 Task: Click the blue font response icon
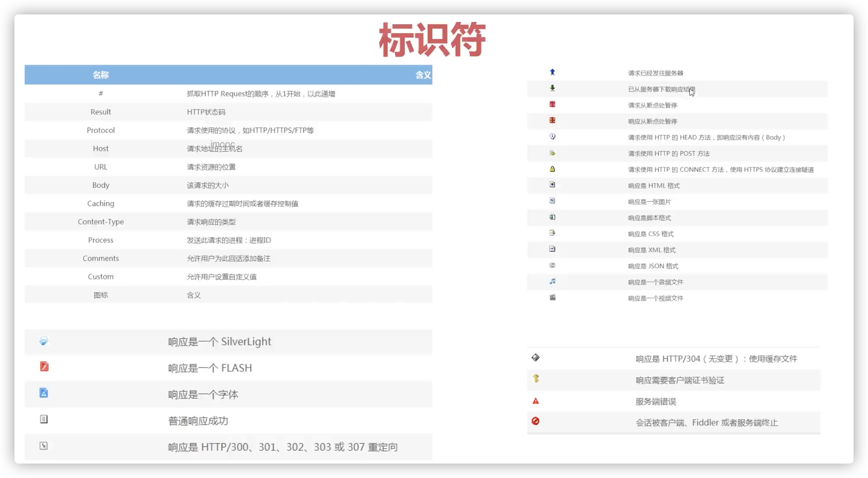[x=44, y=393]
